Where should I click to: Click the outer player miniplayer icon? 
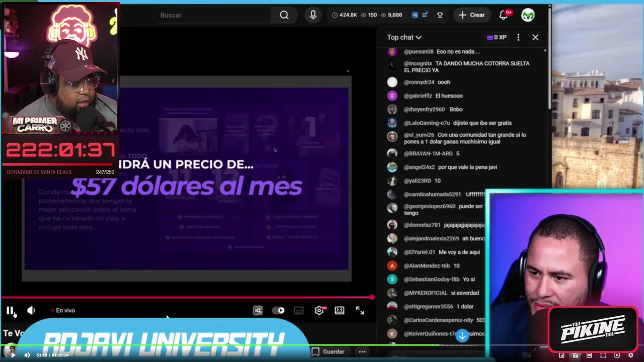coord(561,355)
